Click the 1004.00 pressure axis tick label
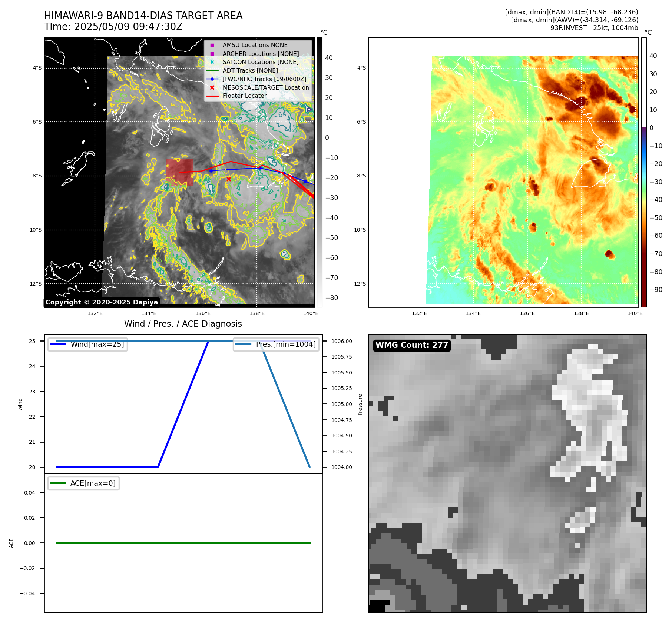672x626 pixels. point(342,467)
